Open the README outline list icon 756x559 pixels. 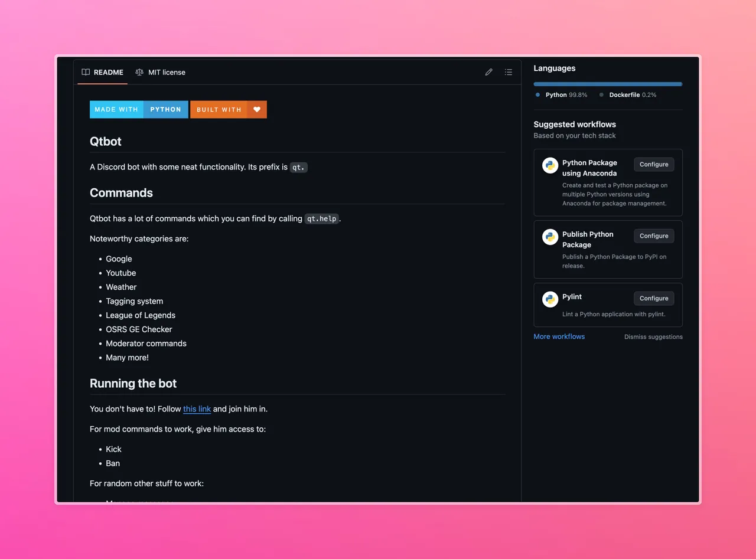[x=509, y=72]
